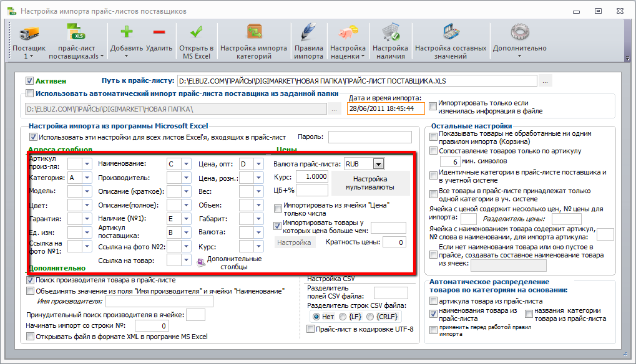
Task: Open the Производитель column dropdown
Action: 186,178
